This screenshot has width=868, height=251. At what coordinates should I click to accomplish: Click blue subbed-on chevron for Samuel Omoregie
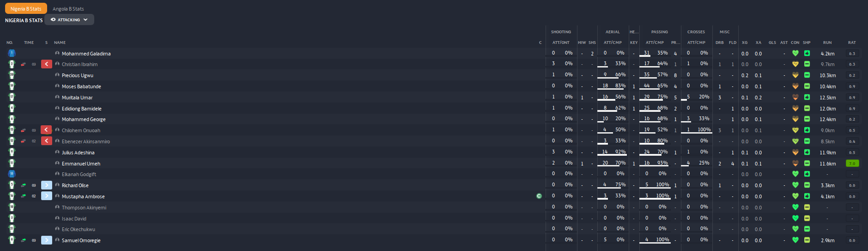46,240
